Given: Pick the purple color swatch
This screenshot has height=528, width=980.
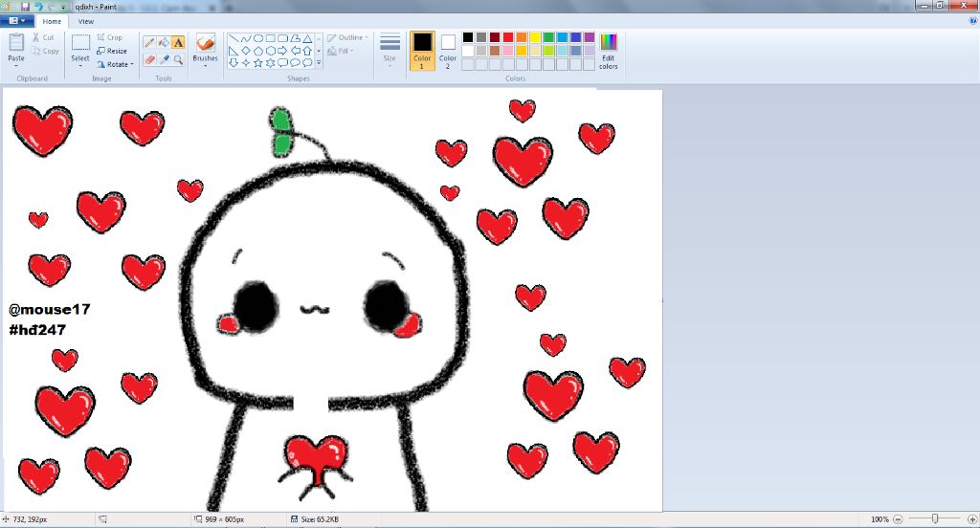Looking at the screenshot, I should pos(590,37).
